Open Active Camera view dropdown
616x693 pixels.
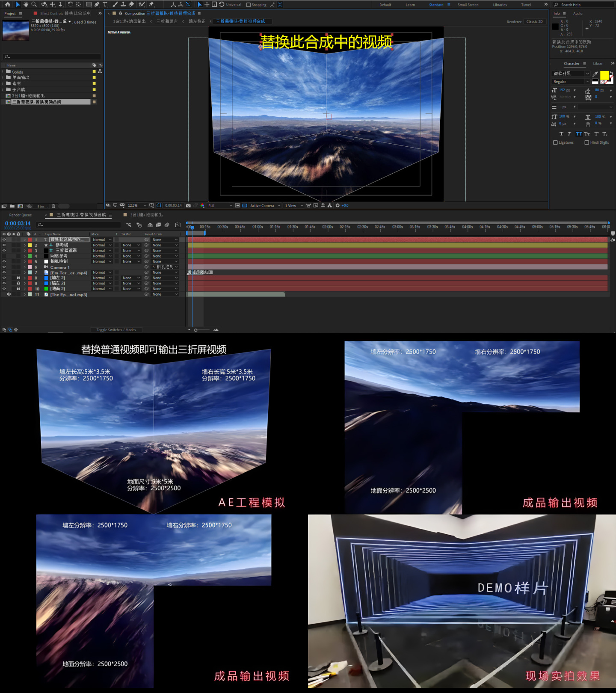[x=265, y=205]
